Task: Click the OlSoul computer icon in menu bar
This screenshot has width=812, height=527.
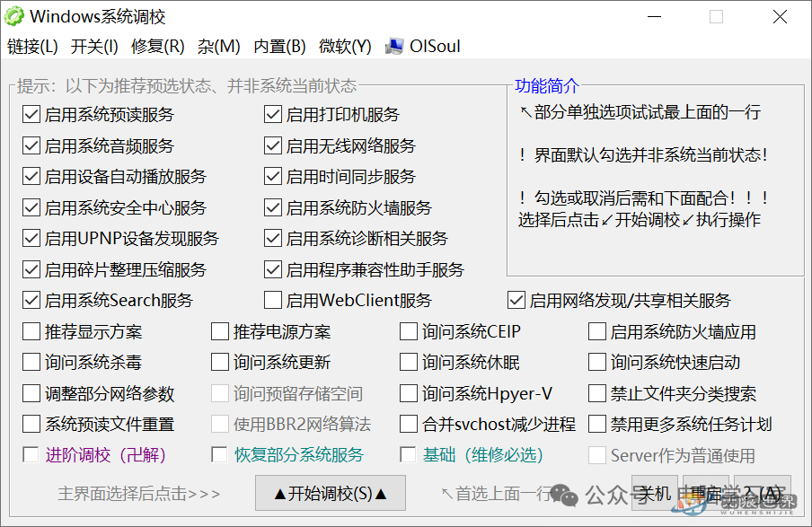Action: point(393,46)
